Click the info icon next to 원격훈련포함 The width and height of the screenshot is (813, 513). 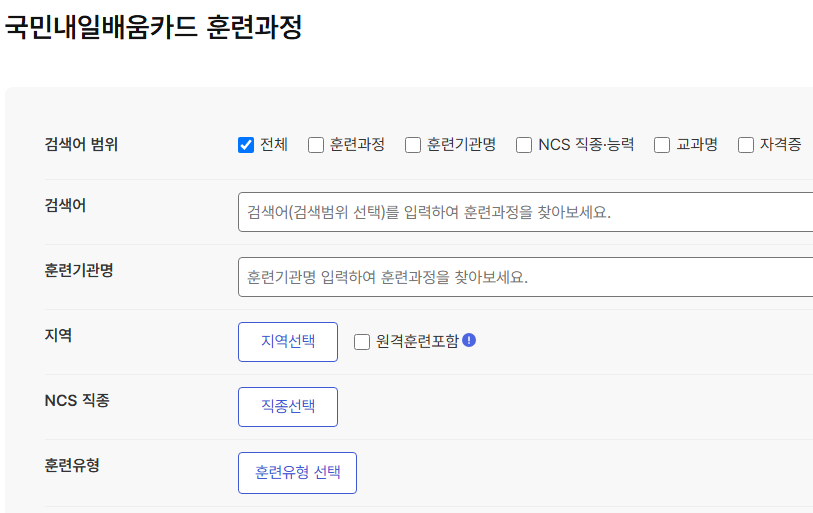point(469,340)
